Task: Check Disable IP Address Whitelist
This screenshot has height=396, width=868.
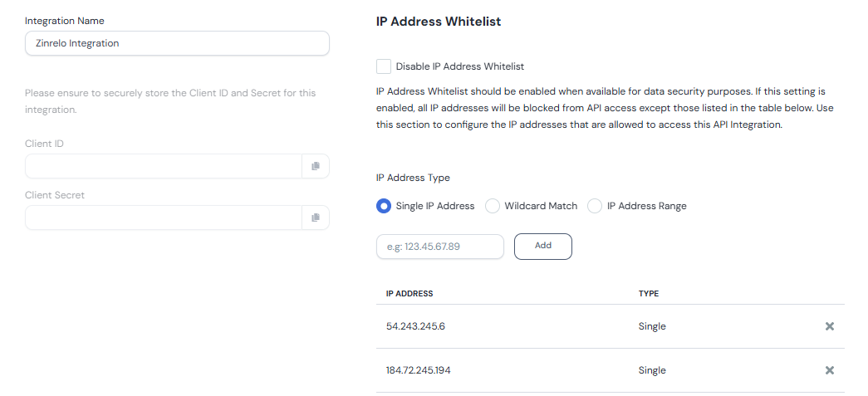Action: point(384,66)
